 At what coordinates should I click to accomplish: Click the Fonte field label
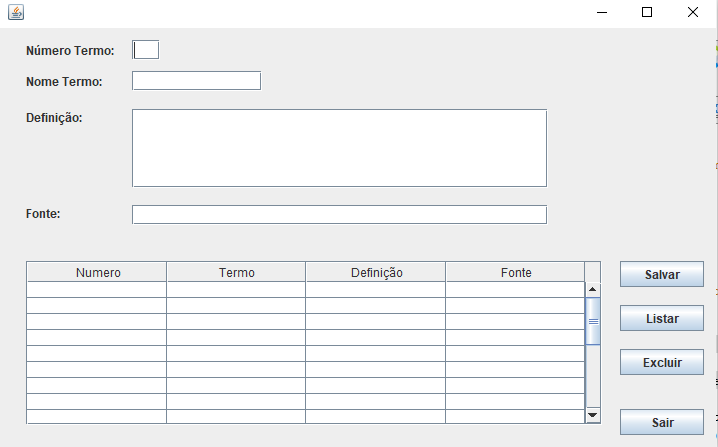tap(43, 213)
